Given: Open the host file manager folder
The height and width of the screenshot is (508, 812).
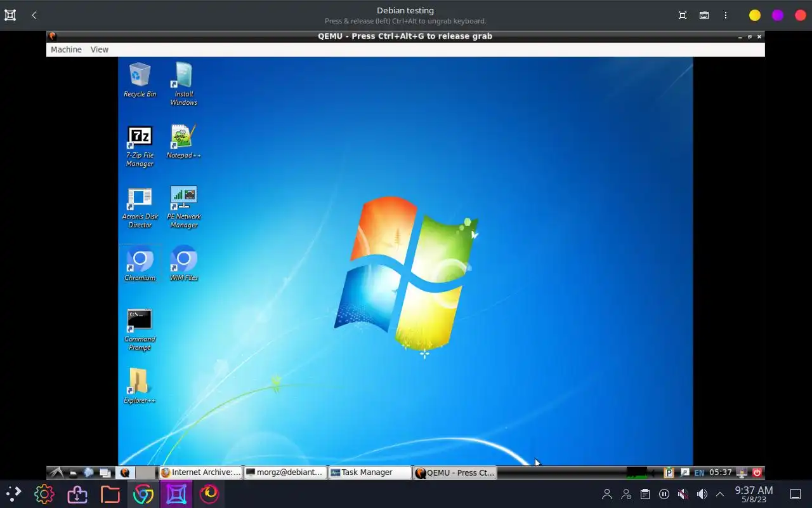Looking at the screenshot, I should (x=110, y=494).
